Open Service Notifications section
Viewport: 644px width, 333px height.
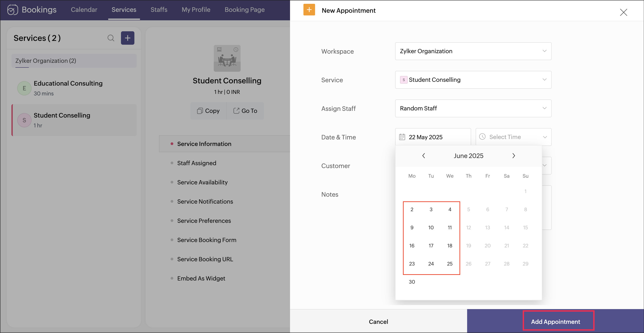205,202
